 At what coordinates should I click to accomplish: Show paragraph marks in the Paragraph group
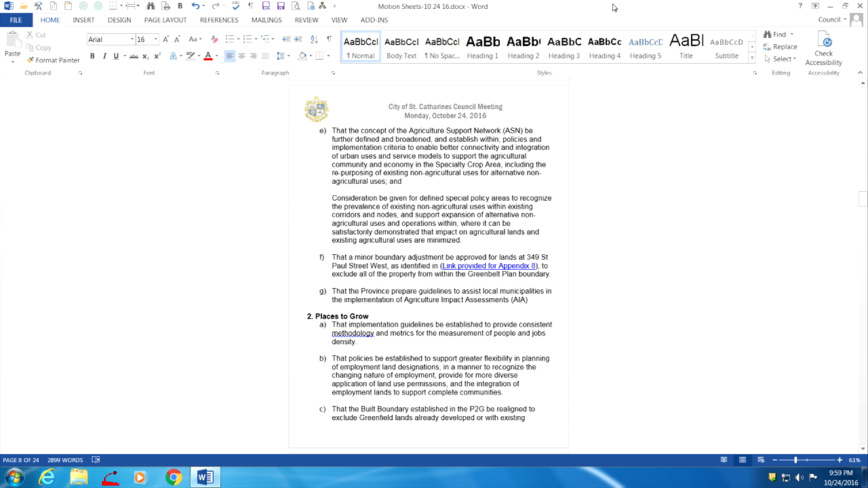pos(329,39)
